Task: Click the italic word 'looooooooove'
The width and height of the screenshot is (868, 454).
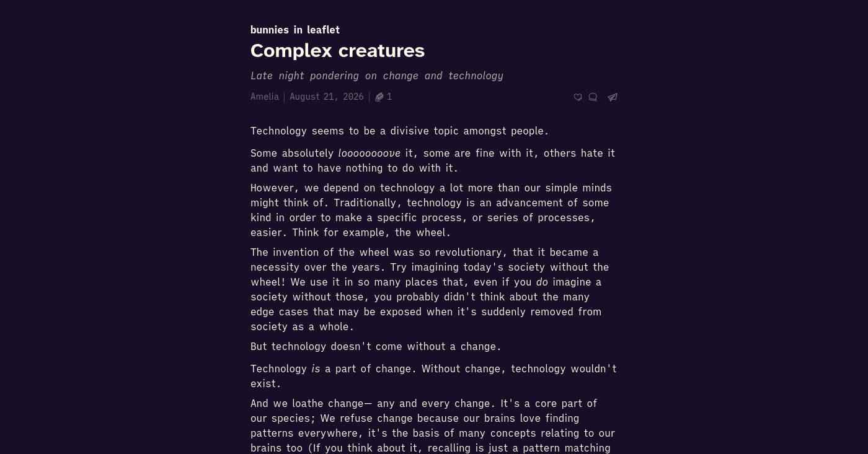Action: (x=370, y=153)
